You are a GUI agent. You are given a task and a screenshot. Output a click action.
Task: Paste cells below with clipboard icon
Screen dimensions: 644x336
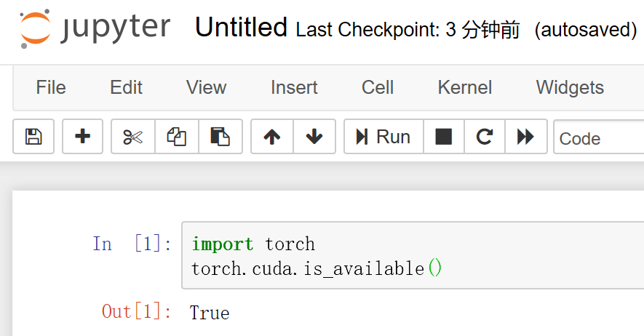220,137
